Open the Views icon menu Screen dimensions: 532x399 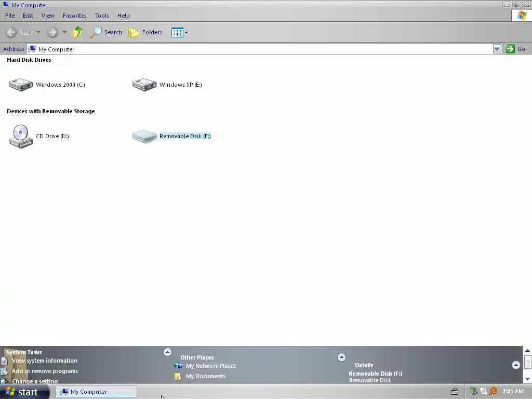179,33
